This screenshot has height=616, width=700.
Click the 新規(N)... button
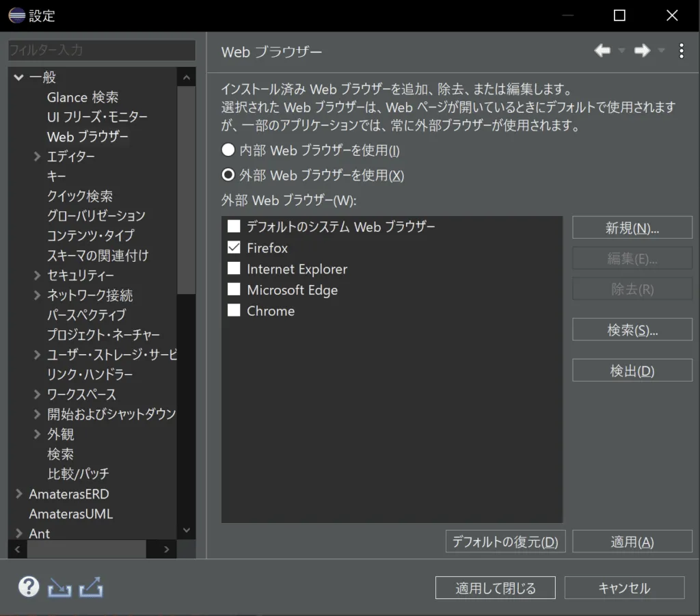pos(632,228)
